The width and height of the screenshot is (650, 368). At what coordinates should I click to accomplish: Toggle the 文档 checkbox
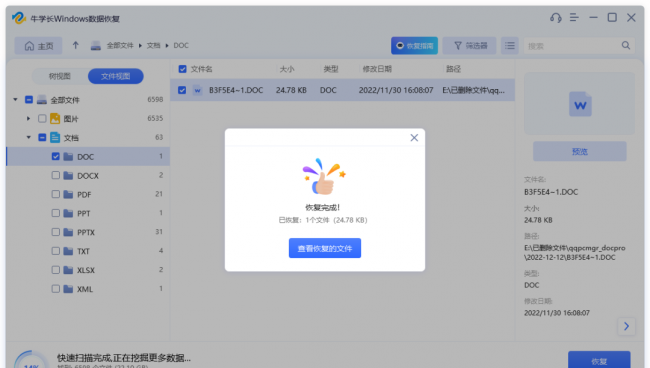pos(42,137)
